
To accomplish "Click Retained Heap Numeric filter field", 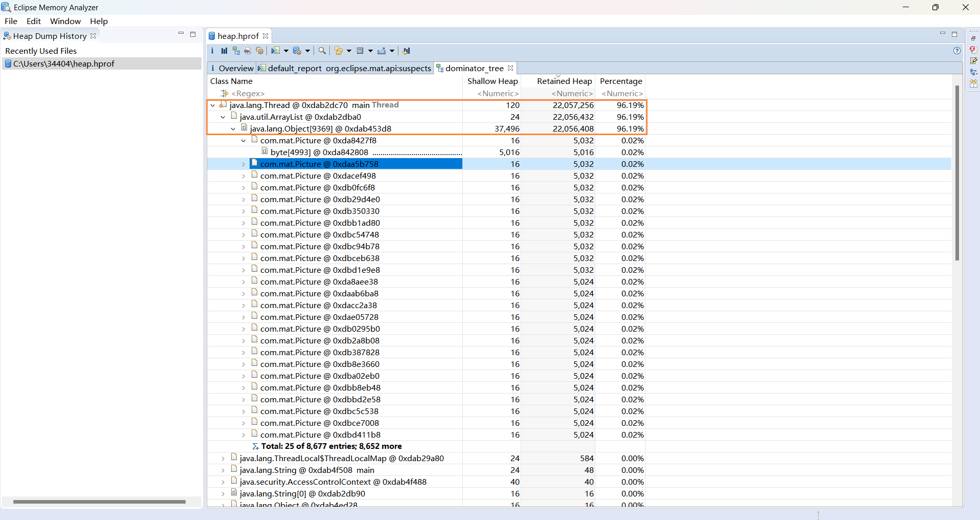I will (x=558, y=94).
